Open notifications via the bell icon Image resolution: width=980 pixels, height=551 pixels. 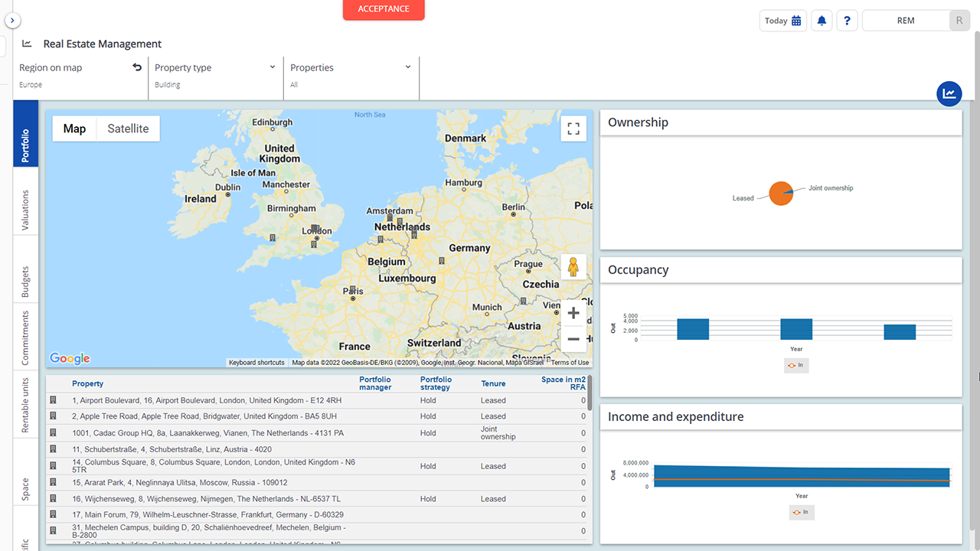click(x=821, y=20)
